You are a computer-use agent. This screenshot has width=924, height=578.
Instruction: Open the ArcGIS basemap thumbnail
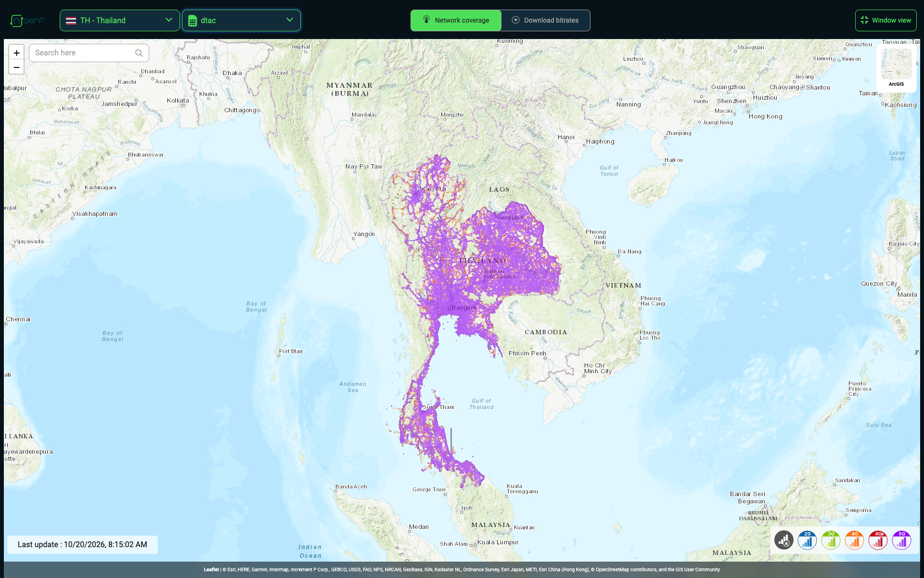tap(896, 68)
